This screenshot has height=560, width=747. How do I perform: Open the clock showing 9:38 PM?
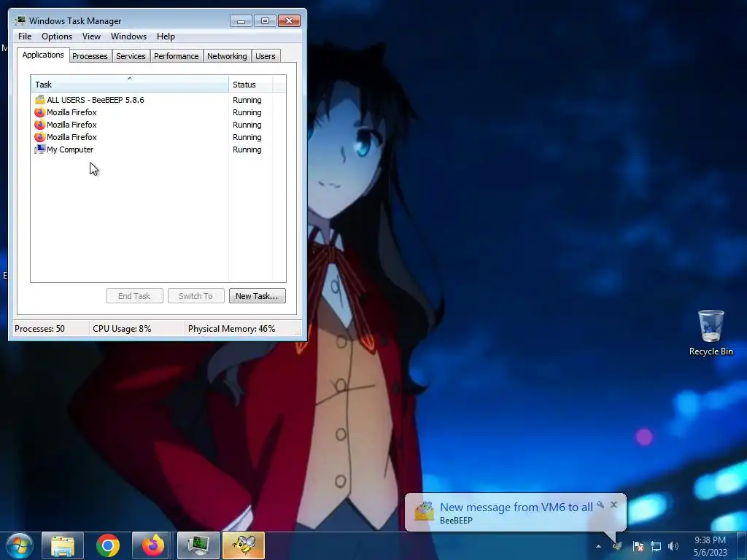tap(710, 546)
